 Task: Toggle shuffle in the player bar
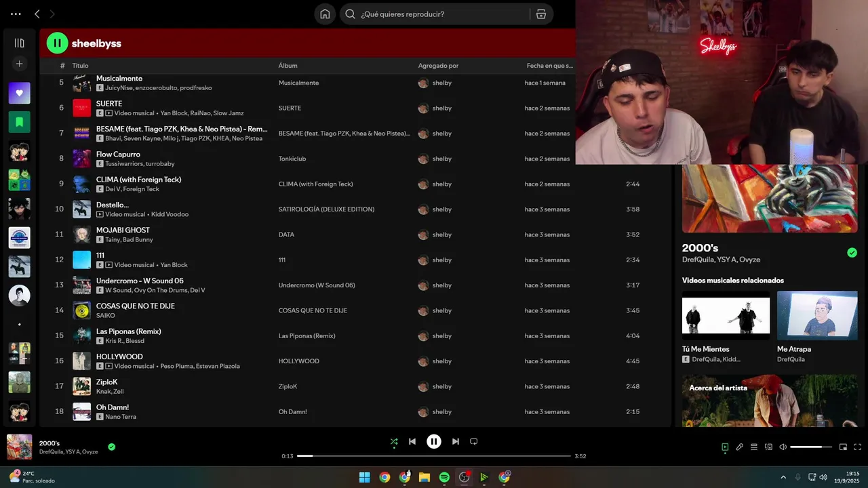click(394, 442)
